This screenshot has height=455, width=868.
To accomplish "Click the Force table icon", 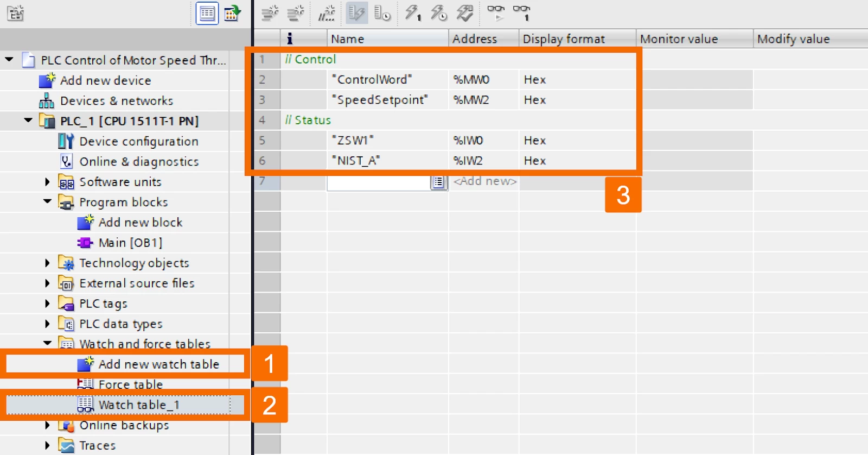I will pos(85,384).
